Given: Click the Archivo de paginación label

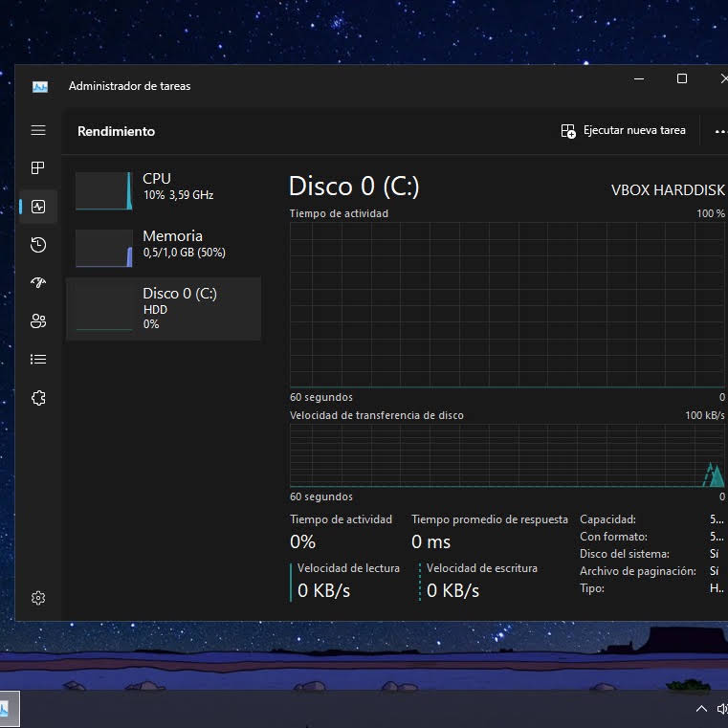Looking at the screenshot, I should 638,571.
